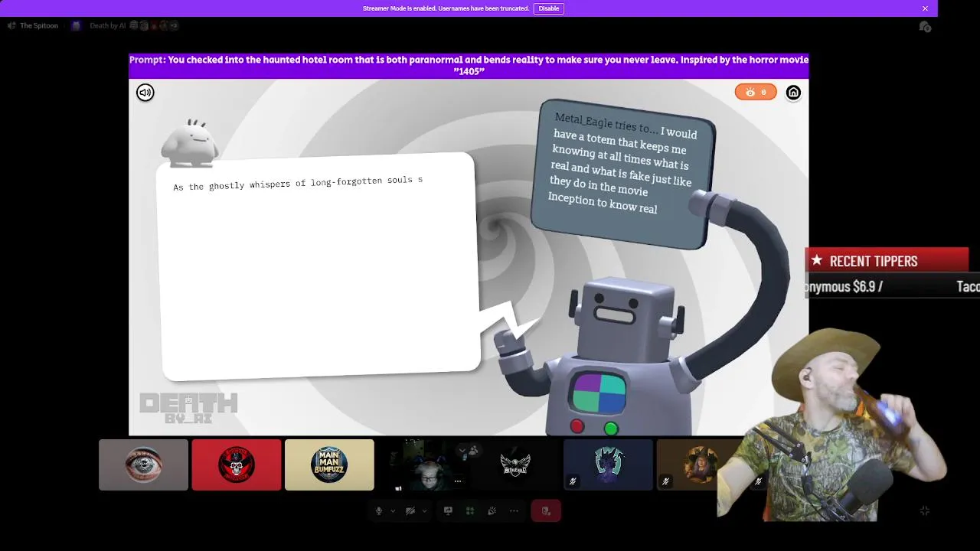Open more call options ellipsis
This screenshot has width=980, height=551.
point(514,511)
